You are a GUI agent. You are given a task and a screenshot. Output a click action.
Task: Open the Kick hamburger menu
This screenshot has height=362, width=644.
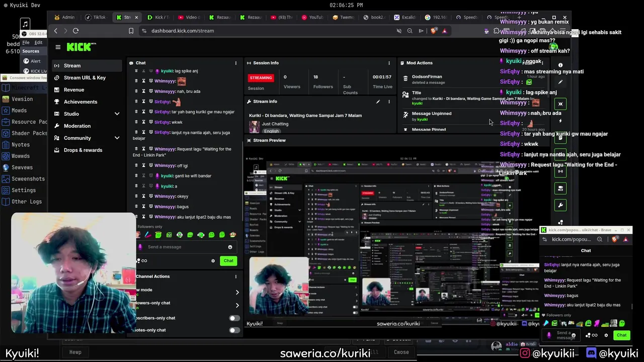[x=58, y=47]
